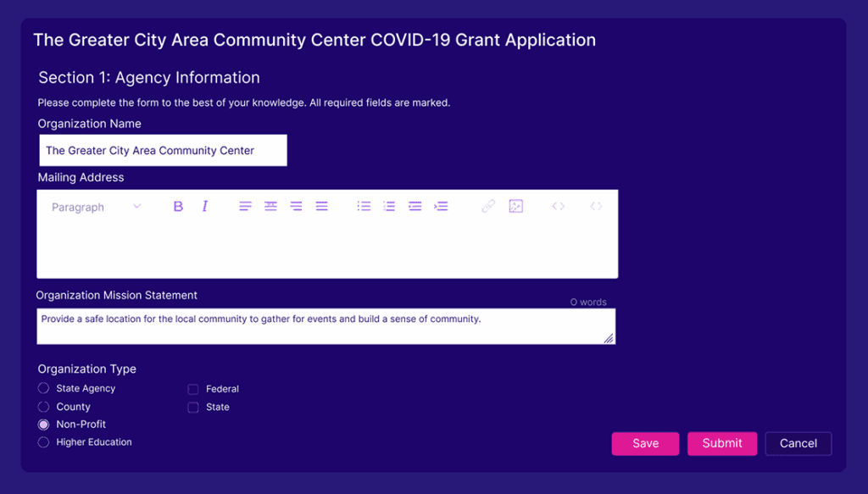Viewport: 868px width, 494px height.
Task: Toggle italic formatting in Mailing Address editor
Action: point(204,207)
